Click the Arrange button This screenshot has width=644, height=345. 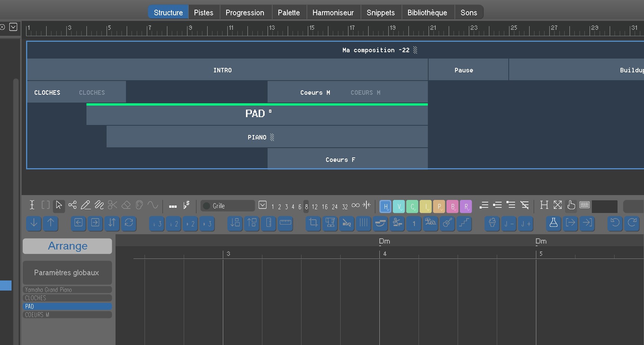[67, 246]
